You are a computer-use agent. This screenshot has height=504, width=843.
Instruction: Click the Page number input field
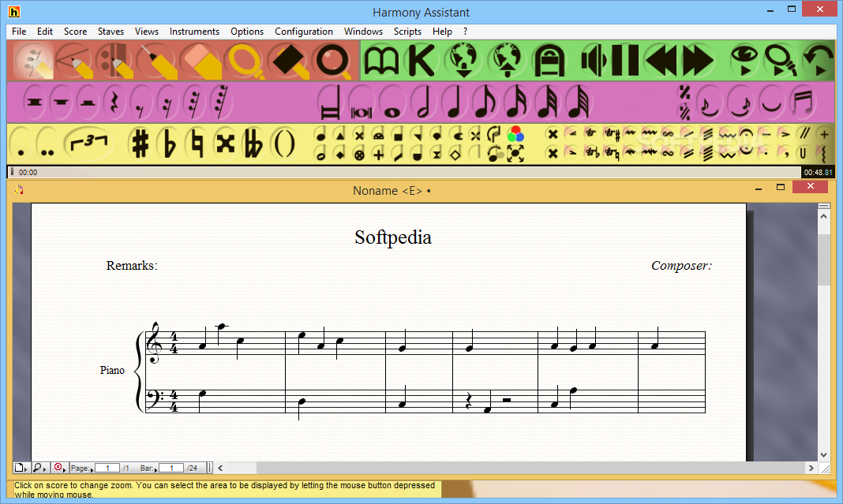tap(107, 468)
